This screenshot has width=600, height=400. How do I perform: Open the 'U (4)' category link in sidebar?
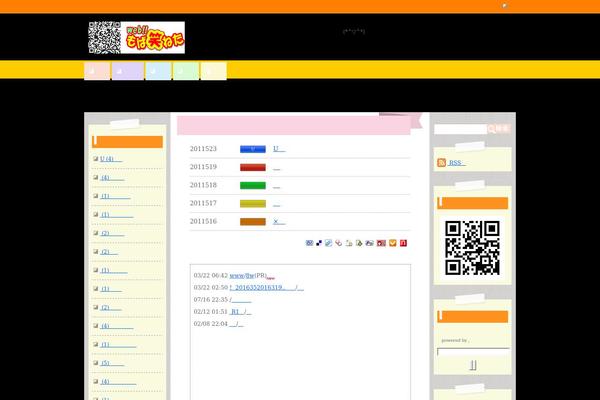(x=111, y=159)
